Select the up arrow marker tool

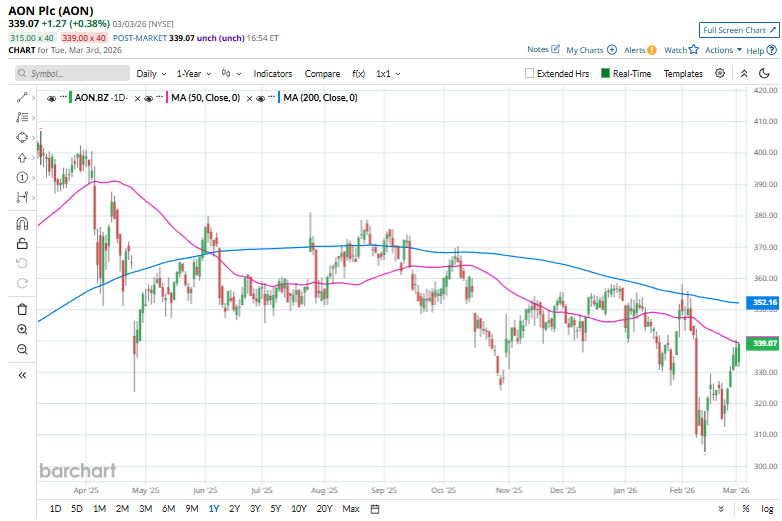tap(22, 158)
